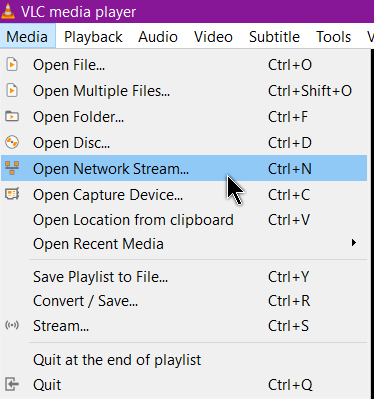Click the Open File play-document icon

12,64
